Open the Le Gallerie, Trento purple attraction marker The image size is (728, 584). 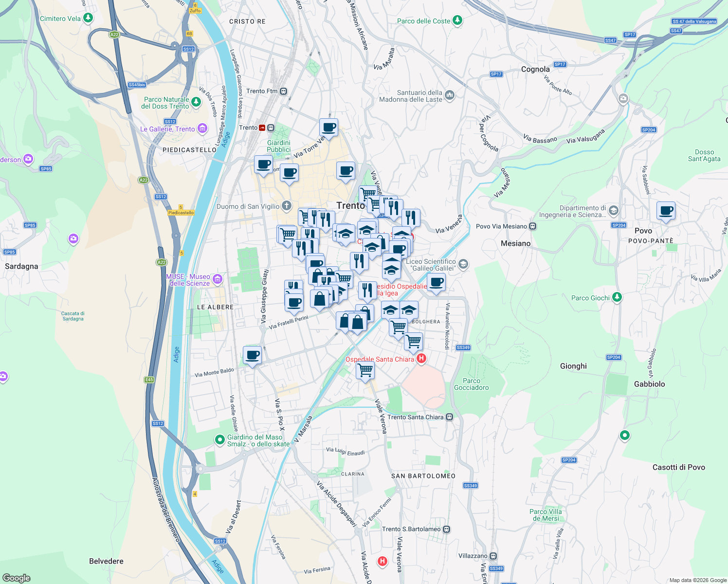click(203, 128)
